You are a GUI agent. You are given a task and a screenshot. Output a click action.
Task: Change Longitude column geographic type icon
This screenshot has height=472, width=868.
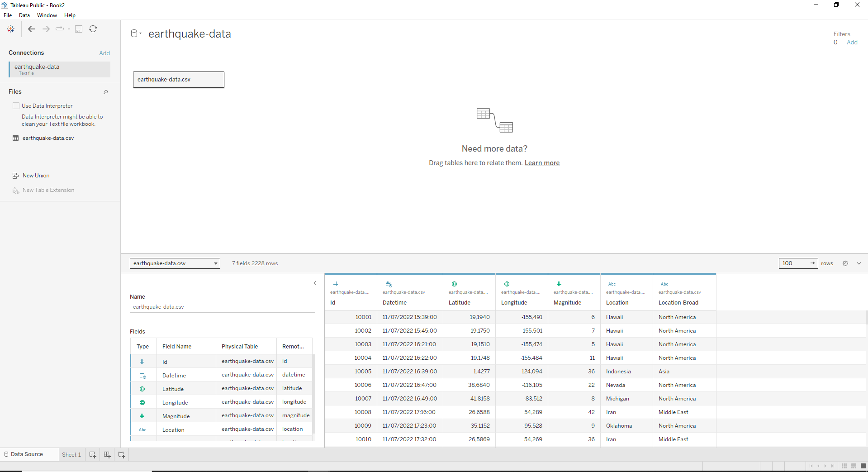pos(507,284)
